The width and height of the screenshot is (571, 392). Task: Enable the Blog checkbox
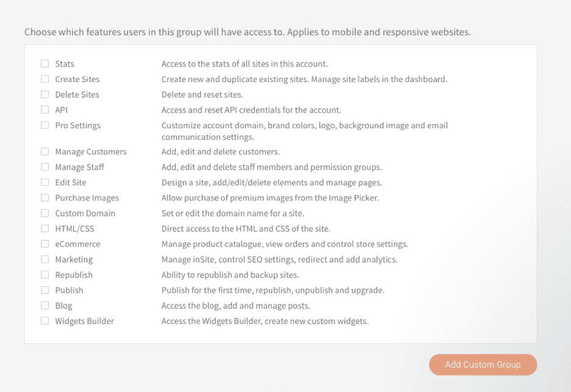click(x=45, y=306)
